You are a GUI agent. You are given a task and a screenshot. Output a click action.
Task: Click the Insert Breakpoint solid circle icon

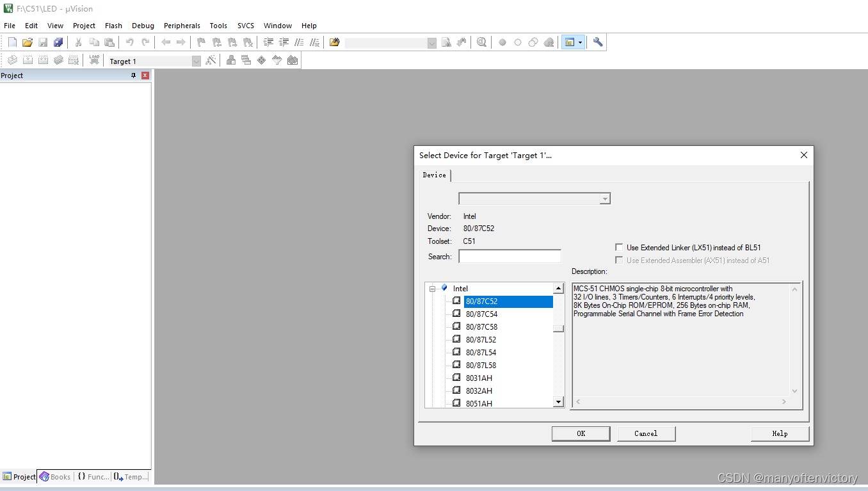[x=502, y=42]
